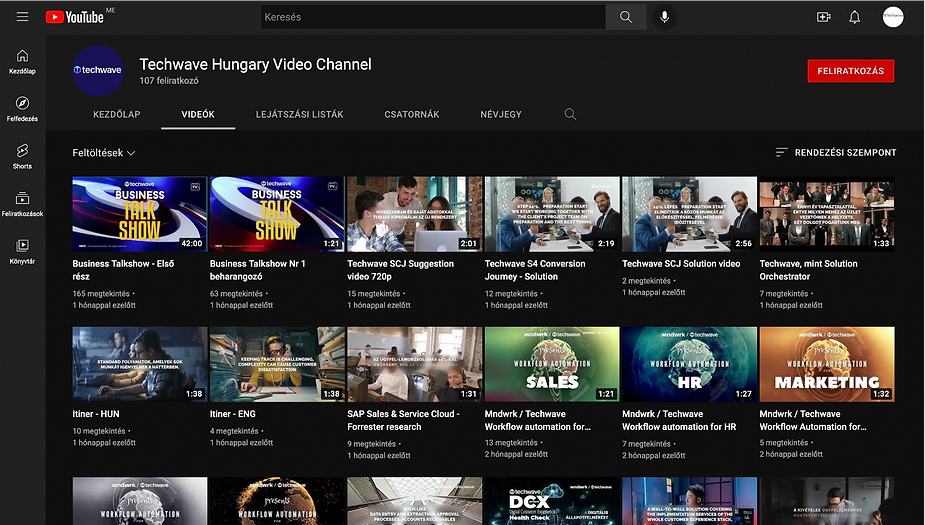Open the notifications bell

pos(854,17)
